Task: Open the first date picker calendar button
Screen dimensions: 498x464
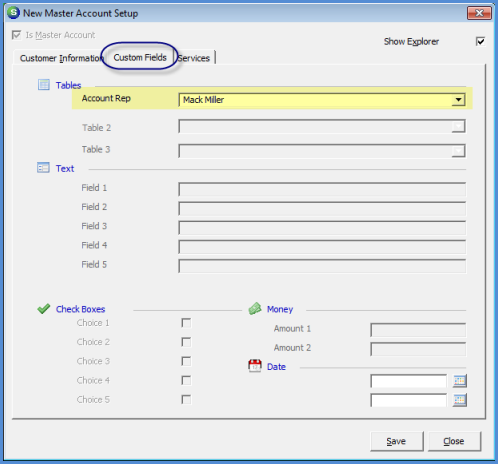Action: pyautogui.click(x=460, y=381)
